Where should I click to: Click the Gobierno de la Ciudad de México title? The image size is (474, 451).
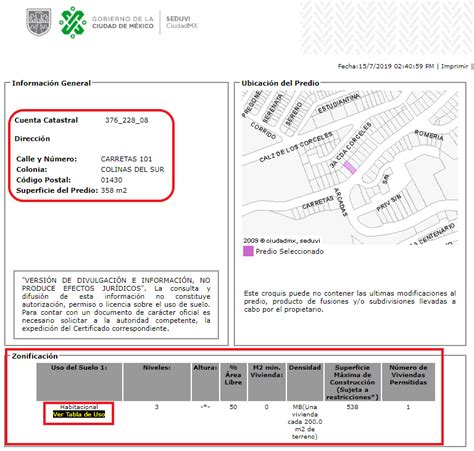pos(123,22)
